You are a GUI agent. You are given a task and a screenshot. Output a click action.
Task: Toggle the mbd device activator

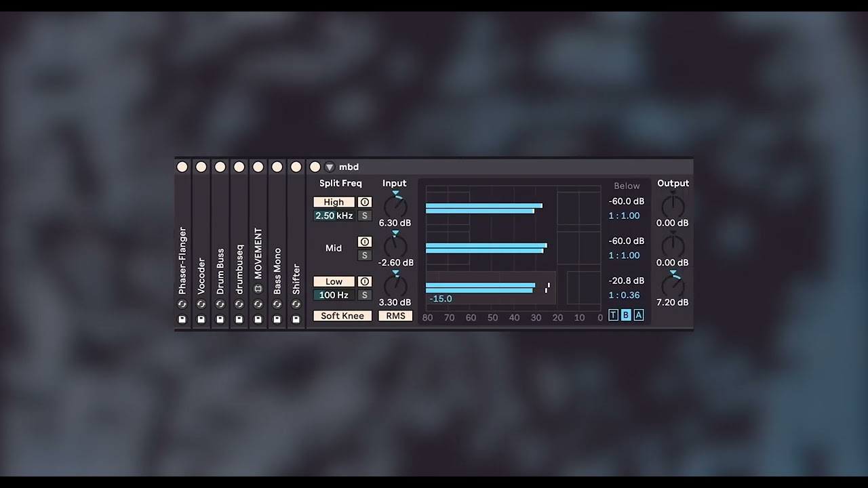tap(315, 167)
